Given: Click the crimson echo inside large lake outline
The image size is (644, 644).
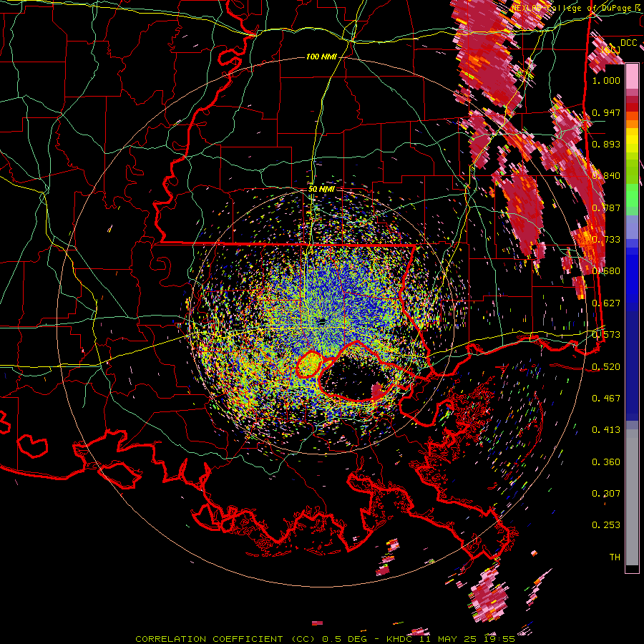Looking at the screenshot, I should [377, 391].
